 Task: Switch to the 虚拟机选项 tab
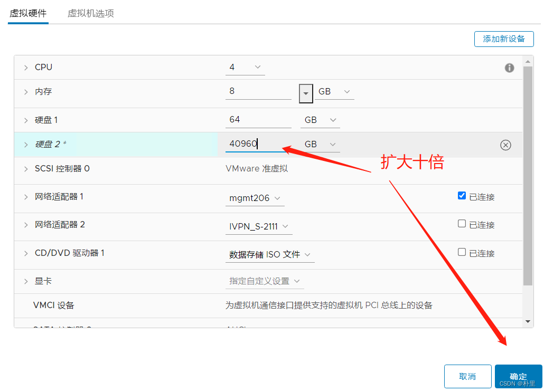(90, 14)
